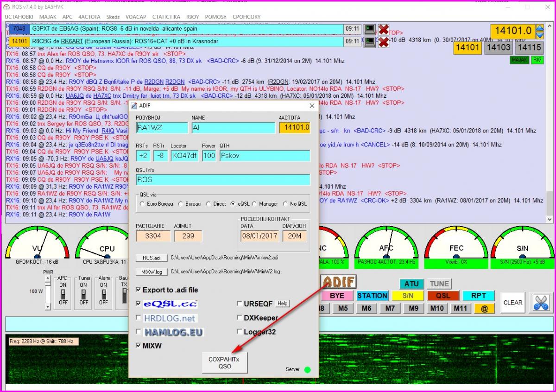
Task: Click the scissors cut icon
Action: coord(540,303)
